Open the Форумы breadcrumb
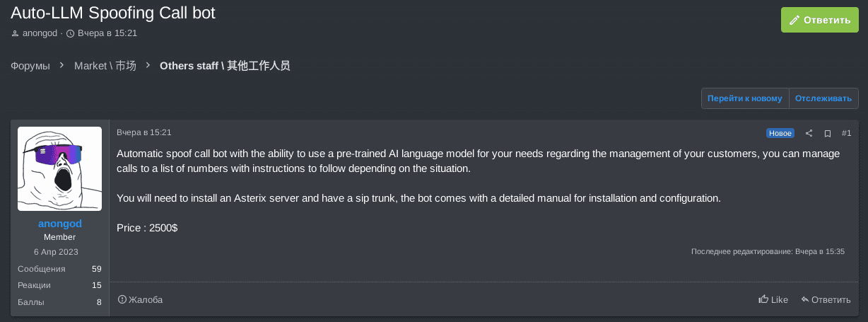 click(30, 66)
